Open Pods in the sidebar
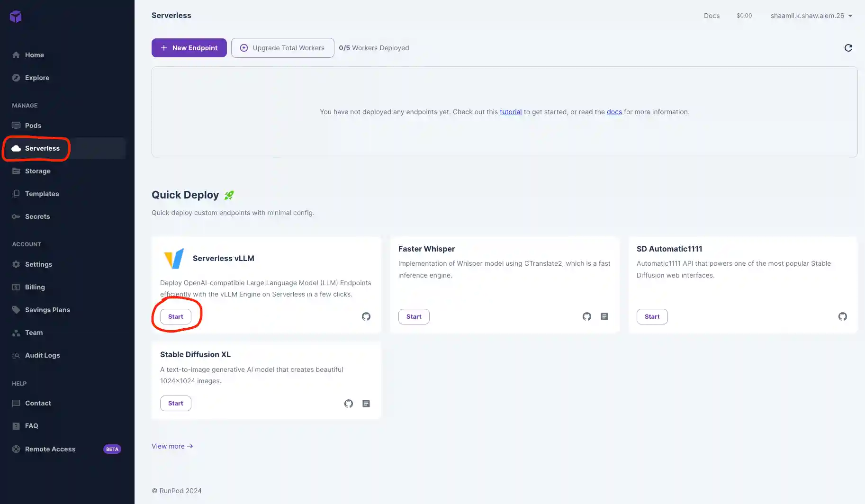This screenshot has height=504, width=865. pos(33,126)
